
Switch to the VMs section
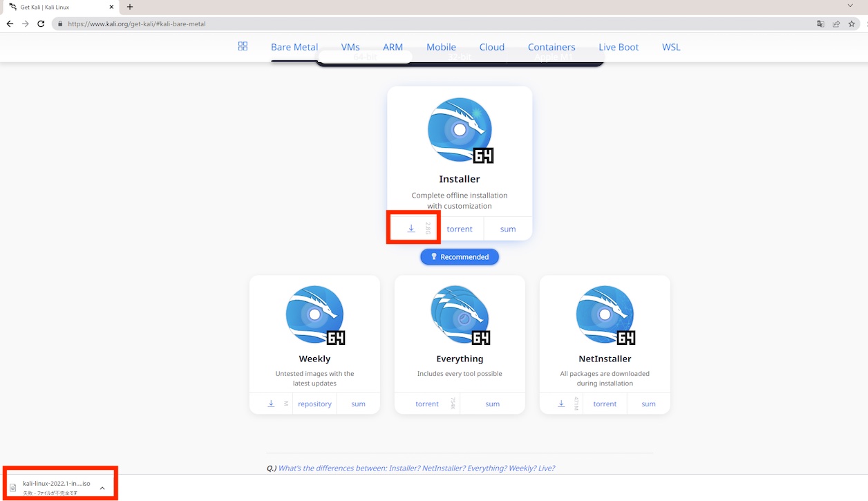coord(350,47)
